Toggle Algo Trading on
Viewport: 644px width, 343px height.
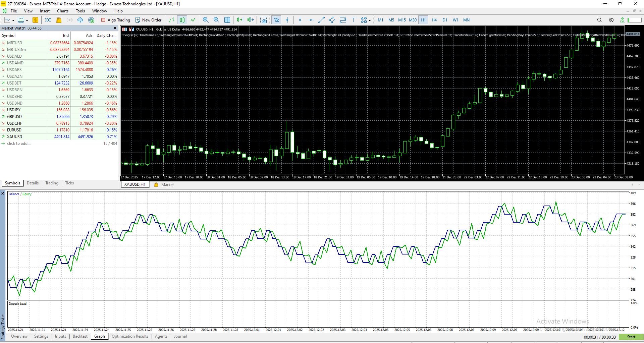[x=115, y=20]
